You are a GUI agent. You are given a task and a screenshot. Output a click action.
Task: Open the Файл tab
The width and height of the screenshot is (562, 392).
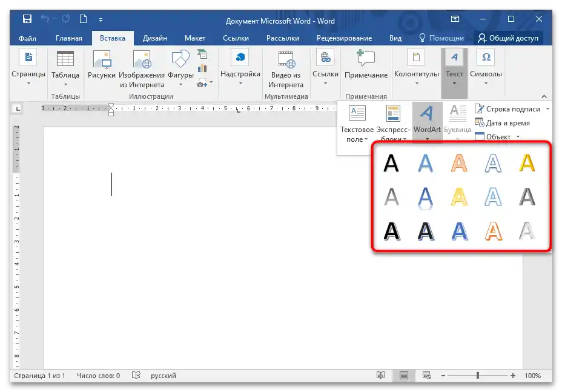coord(27,38)
